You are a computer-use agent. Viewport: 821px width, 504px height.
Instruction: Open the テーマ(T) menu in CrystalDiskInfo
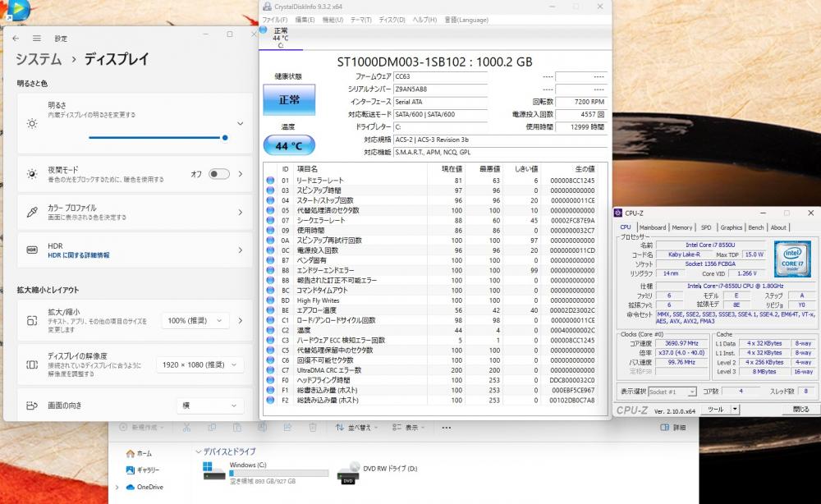[x=360, y=20]
